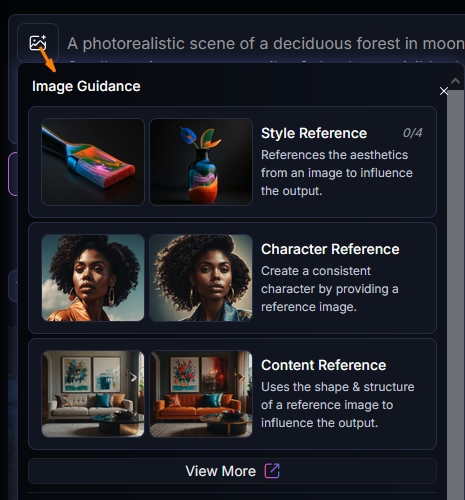
Task: Click the beige sofa room thumbnail
Action: coord(93,394)
